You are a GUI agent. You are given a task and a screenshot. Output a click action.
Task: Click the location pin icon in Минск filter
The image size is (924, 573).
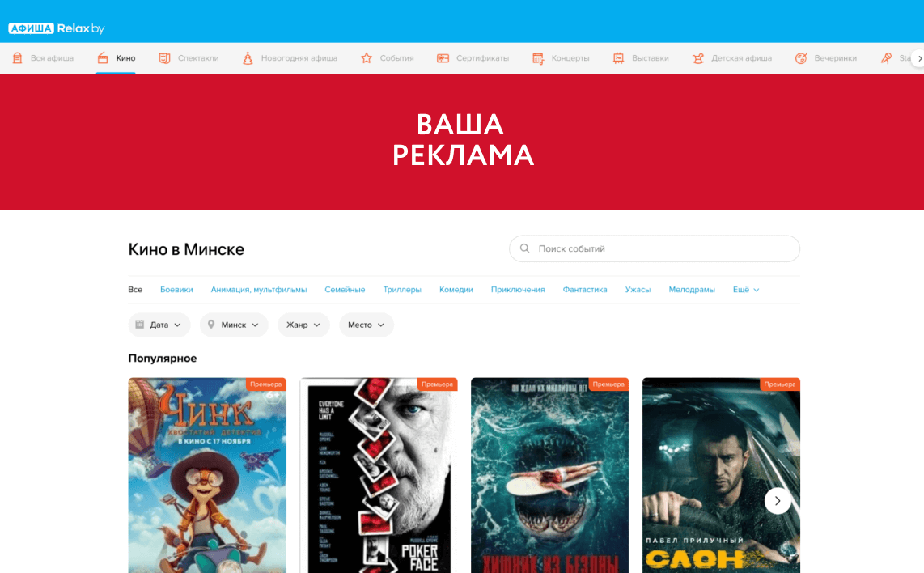[211, 325]
